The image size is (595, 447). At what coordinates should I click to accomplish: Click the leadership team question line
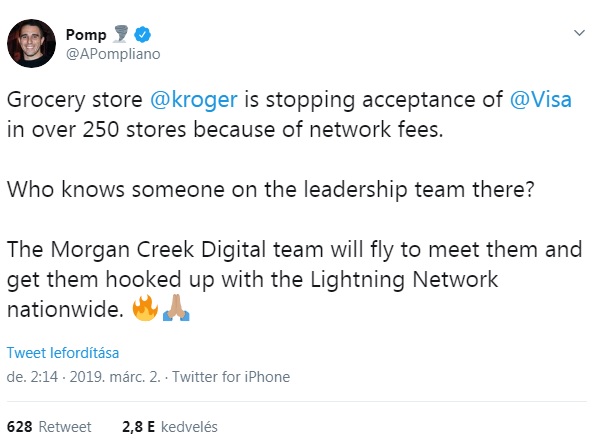(x=271, y=189)
